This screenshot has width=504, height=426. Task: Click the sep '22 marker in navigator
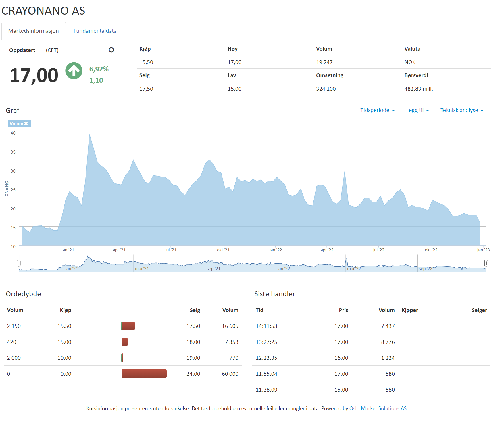point(425,269)
